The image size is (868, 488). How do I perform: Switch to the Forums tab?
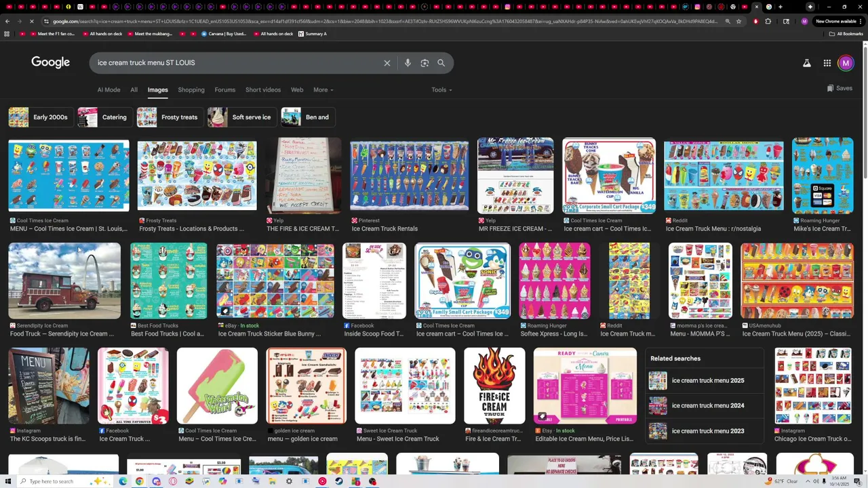coord(225,89)
